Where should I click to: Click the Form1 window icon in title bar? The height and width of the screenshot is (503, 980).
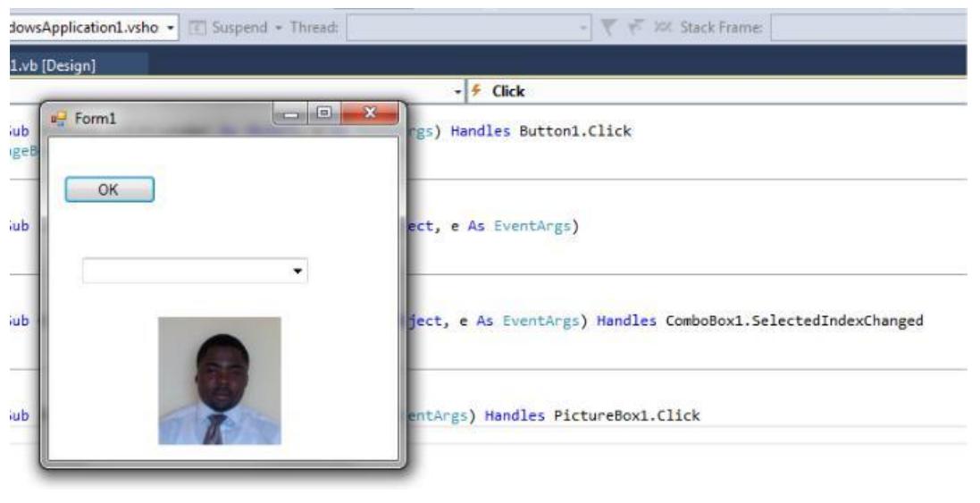click(61, 119)
